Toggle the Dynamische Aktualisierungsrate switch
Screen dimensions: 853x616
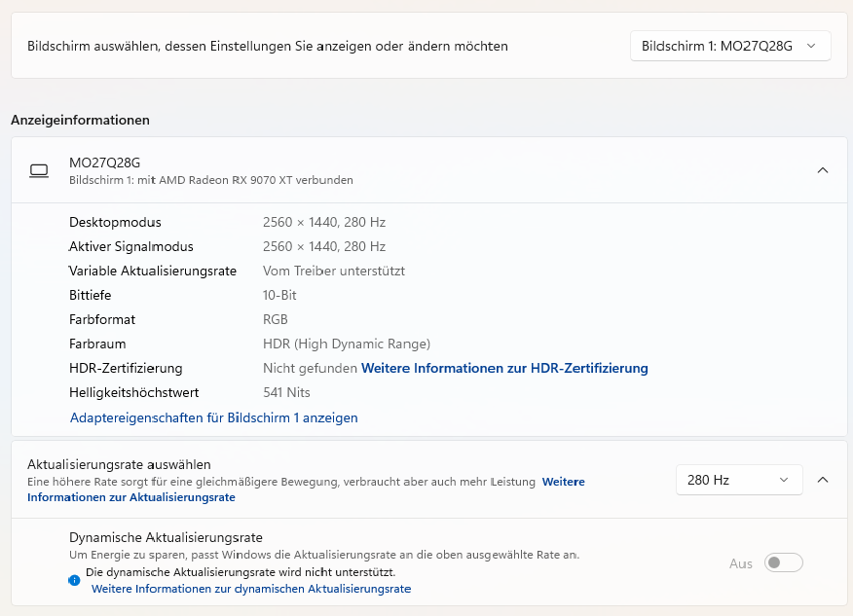(783, 562)
